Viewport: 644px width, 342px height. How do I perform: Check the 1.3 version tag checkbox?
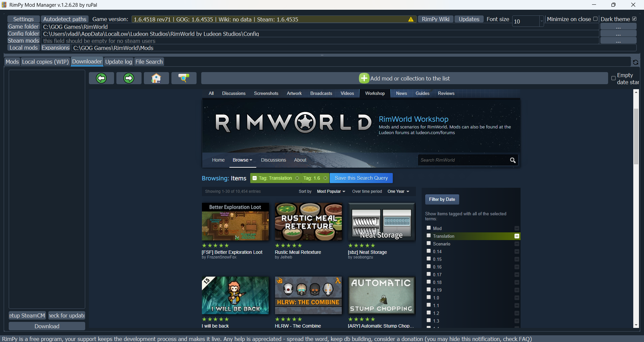click(x=428, y=320)
